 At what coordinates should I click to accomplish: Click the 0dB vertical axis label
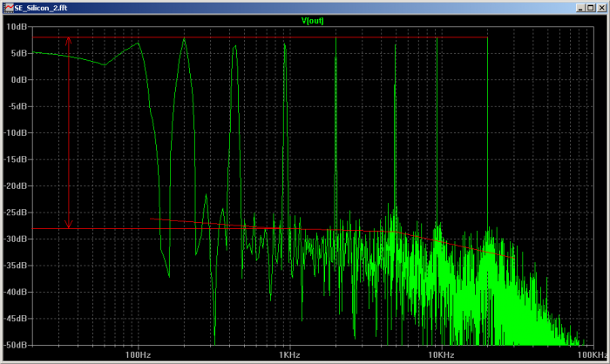coord(19,80)
